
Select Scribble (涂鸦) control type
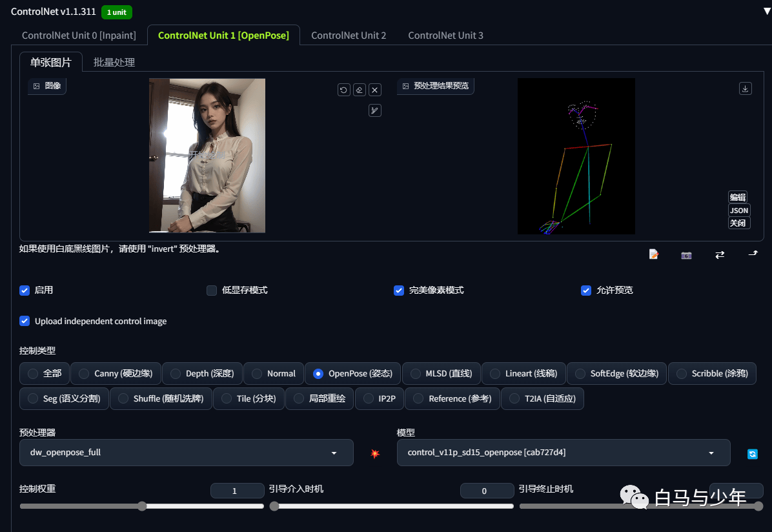712,373
